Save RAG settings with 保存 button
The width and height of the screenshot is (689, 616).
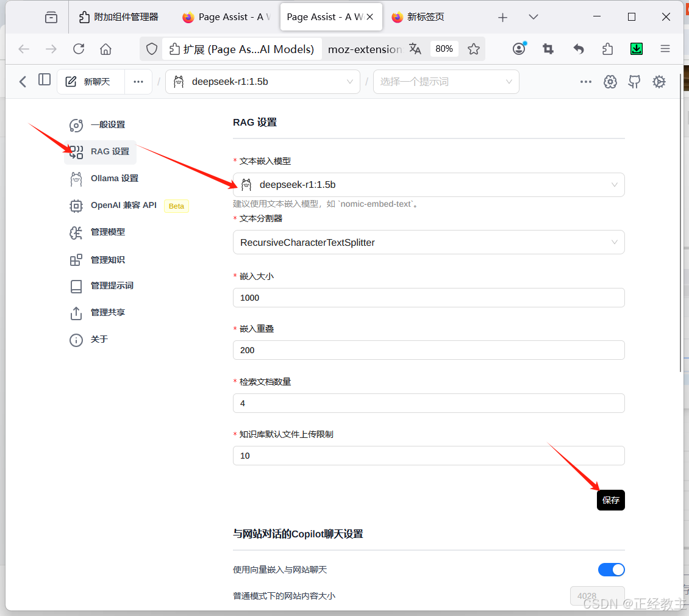610,500
